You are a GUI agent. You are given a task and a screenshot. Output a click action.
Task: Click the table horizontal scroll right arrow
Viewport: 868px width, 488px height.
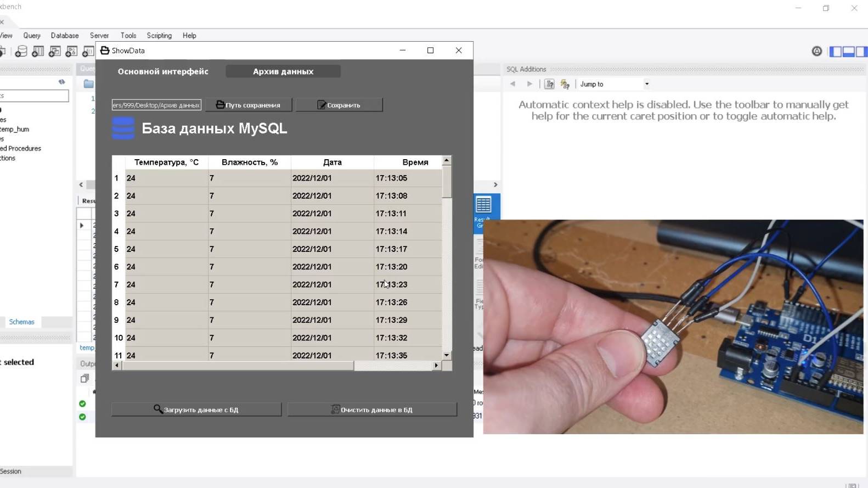coord(437,366)
